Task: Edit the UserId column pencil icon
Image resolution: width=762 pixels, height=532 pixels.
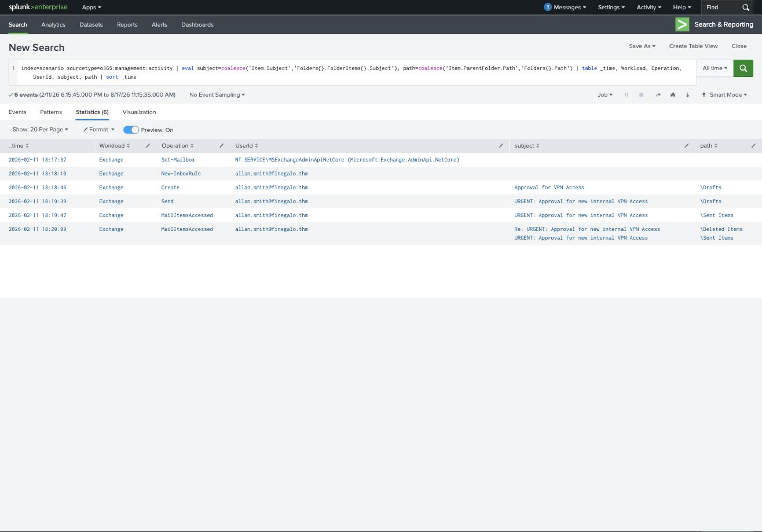Action: click(x=501, y=146)
